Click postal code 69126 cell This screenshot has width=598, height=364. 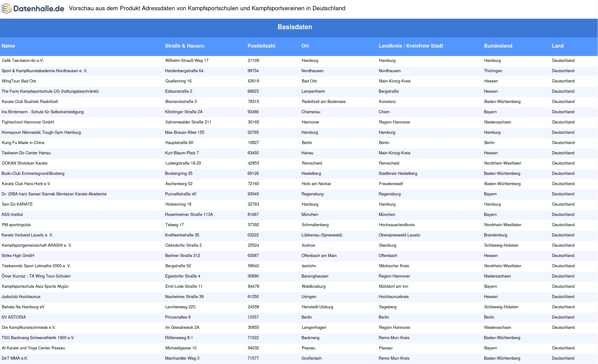pos(253,174)
